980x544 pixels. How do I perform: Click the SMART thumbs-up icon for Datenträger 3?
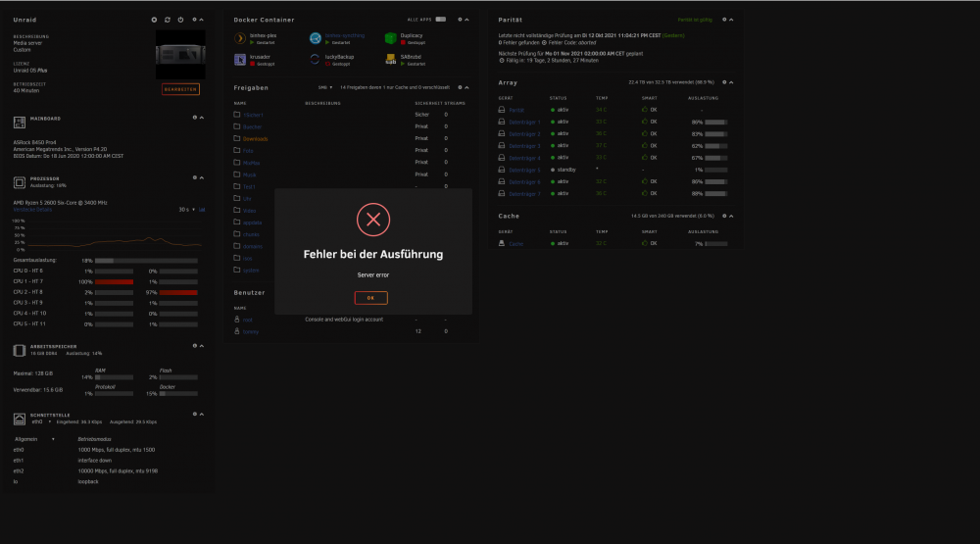pyautogui.click(x=645, y=146)
